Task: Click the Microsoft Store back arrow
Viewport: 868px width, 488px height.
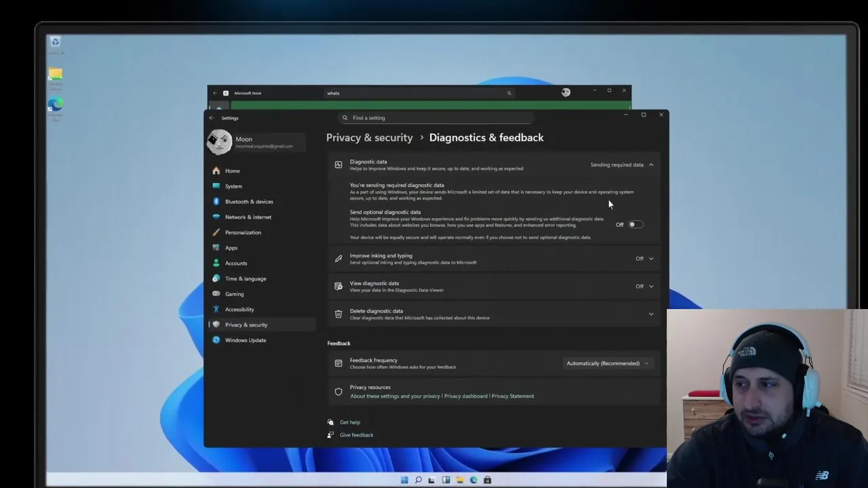Action: click(x=215, y=93)
